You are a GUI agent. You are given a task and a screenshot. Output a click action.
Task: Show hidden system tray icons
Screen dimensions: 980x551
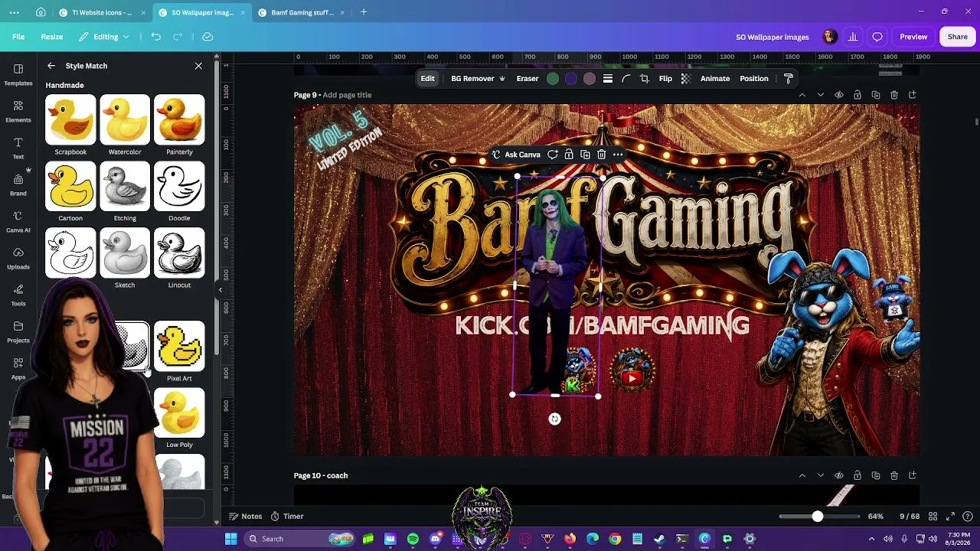click(x=871, y=539)
